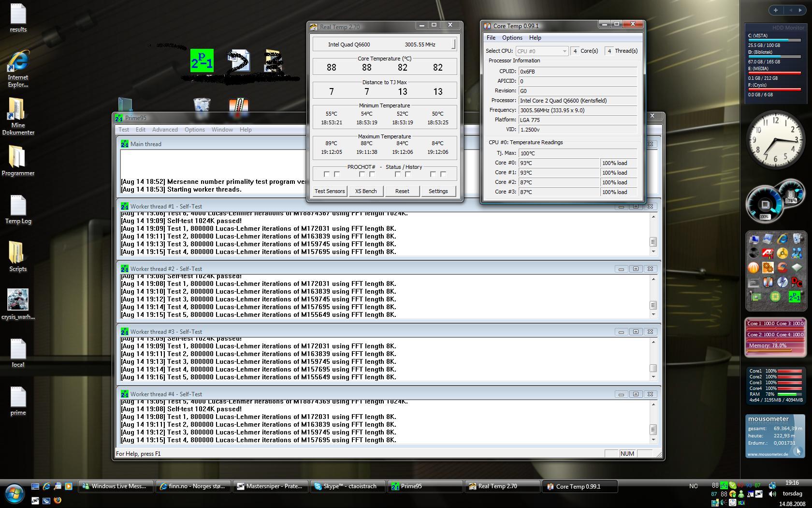Open the Advanced menu in Prime95
Screen dimensions: 812x508
[165, 130]
